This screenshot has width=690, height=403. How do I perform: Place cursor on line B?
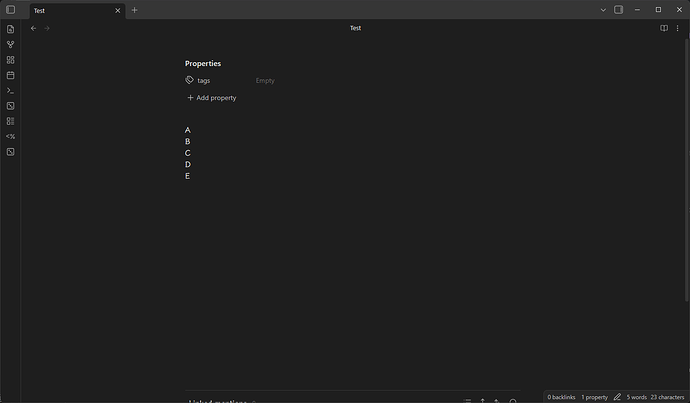(x=187, y=141)
